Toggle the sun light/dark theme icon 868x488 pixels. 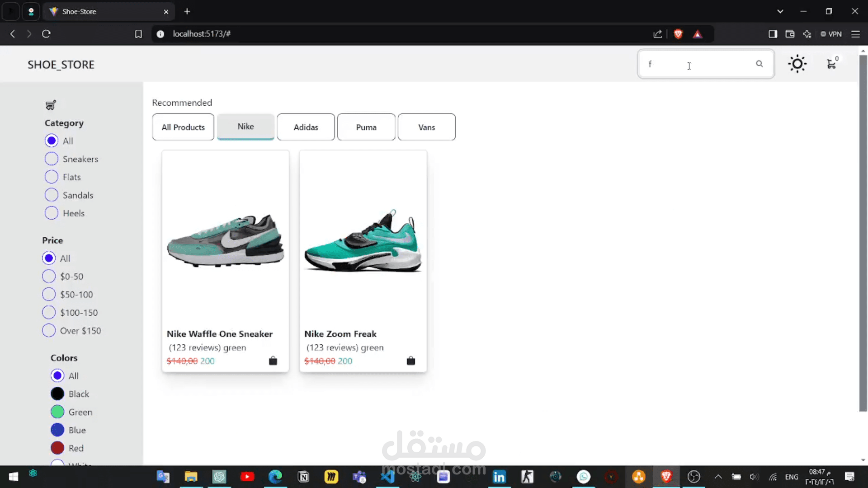point(797,64)
